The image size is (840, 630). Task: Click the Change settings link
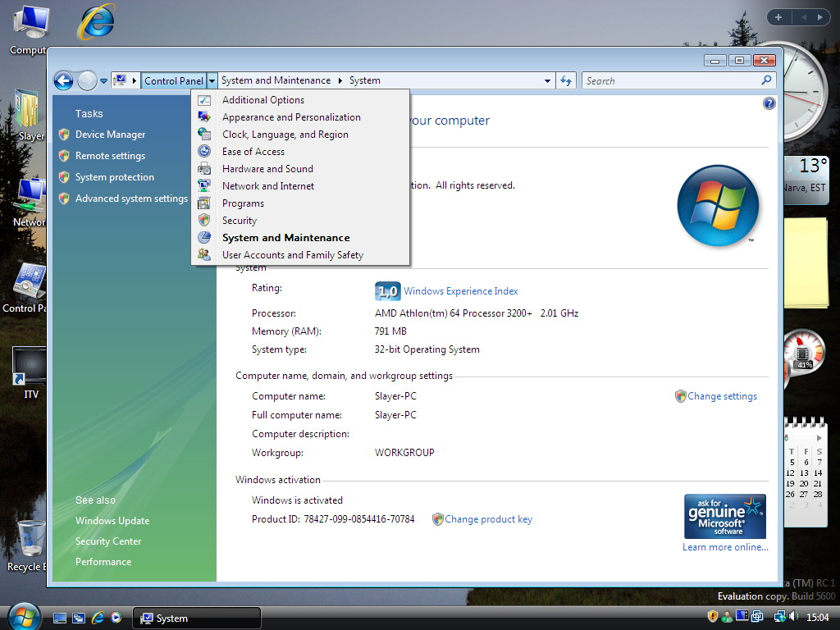click(722, 396)
